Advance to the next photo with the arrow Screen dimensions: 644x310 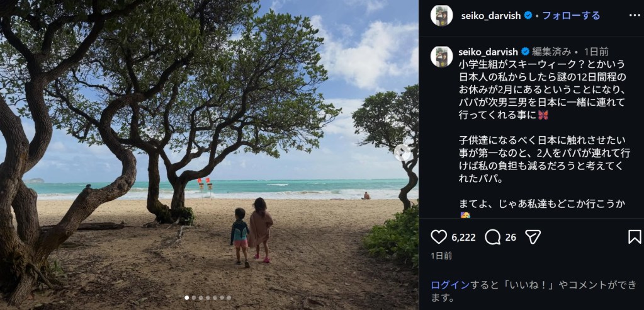click(402, 152)
